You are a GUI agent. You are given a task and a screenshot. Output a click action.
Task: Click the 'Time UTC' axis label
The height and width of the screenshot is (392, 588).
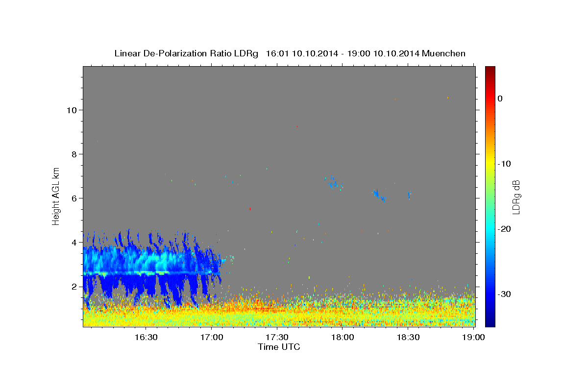279,347
